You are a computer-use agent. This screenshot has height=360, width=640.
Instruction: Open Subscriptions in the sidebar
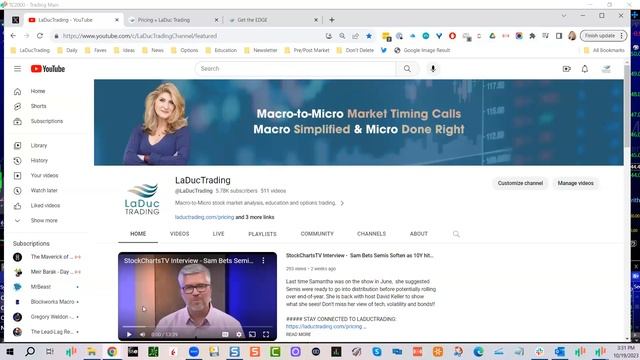[x=46, y=121]
